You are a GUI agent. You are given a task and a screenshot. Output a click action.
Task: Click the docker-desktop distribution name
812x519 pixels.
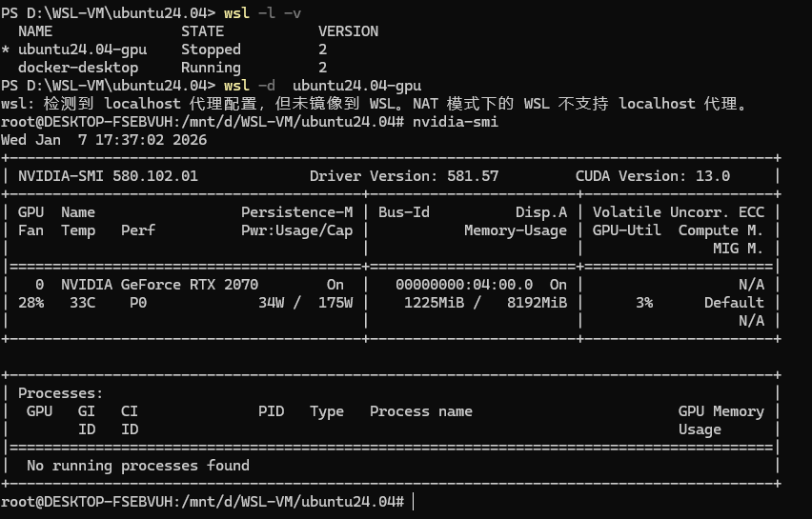point(78,68)
